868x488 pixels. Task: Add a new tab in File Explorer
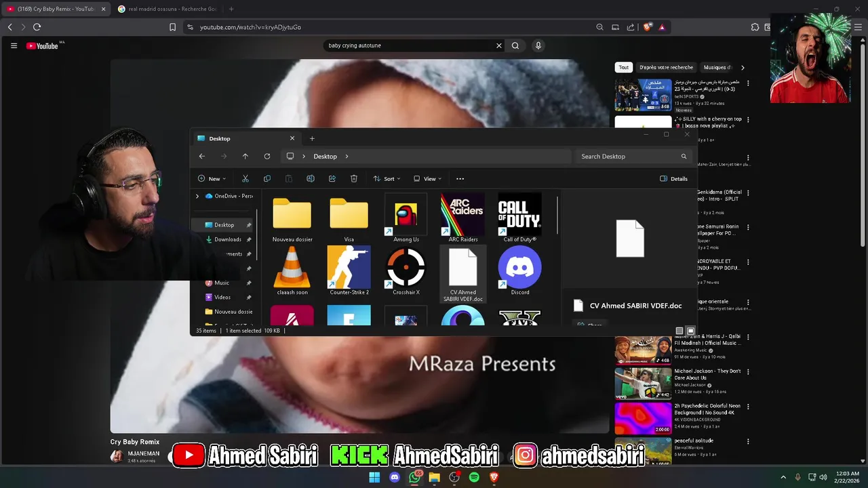[312, 138]
